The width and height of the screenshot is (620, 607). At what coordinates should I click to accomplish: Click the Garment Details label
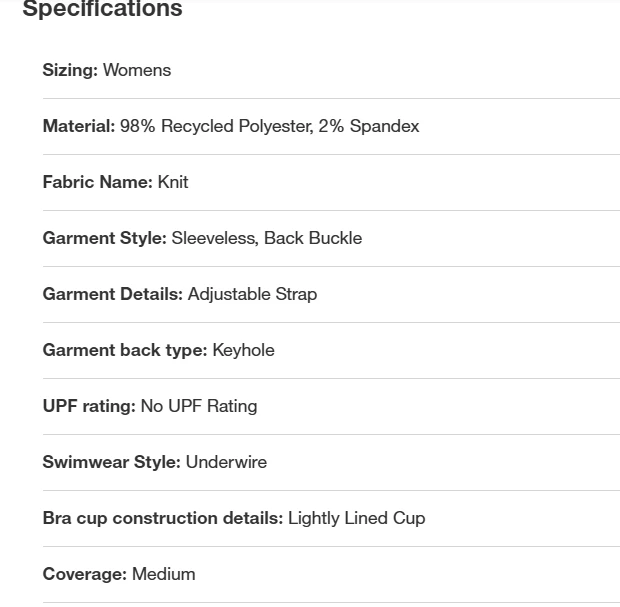(112, 294)
